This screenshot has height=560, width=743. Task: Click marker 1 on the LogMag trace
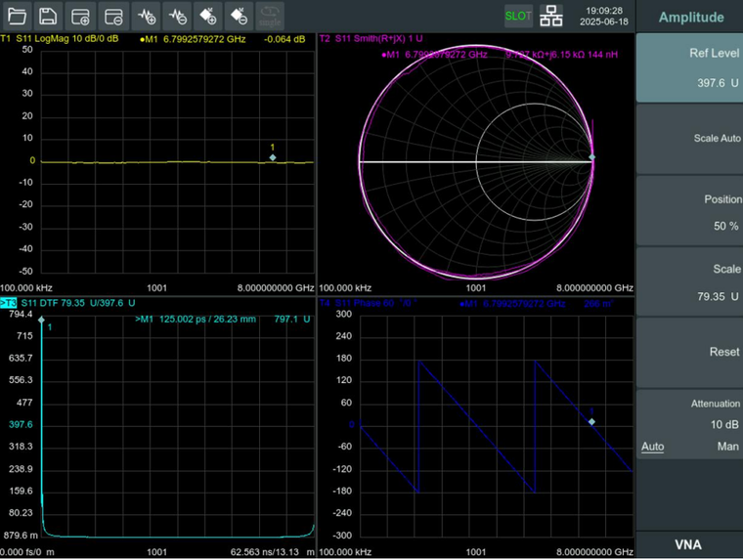273,157
